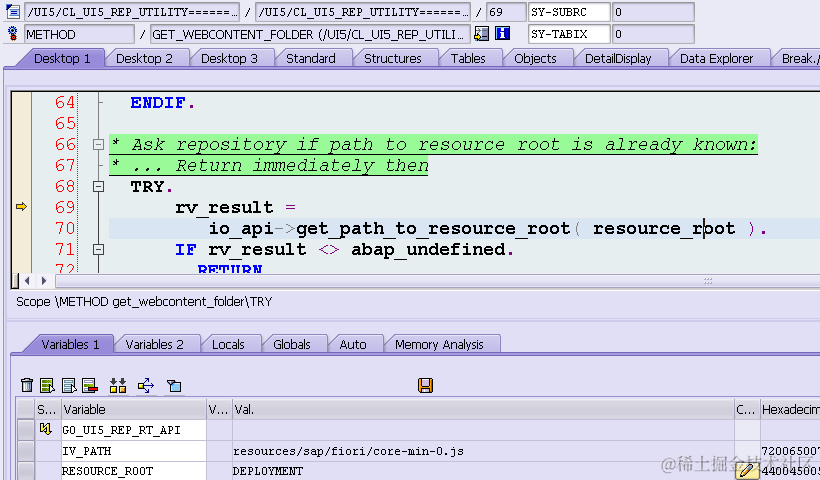Open the blue information icon in the header
The height and width of the screenshot is (480, 820).
point(503,33)
